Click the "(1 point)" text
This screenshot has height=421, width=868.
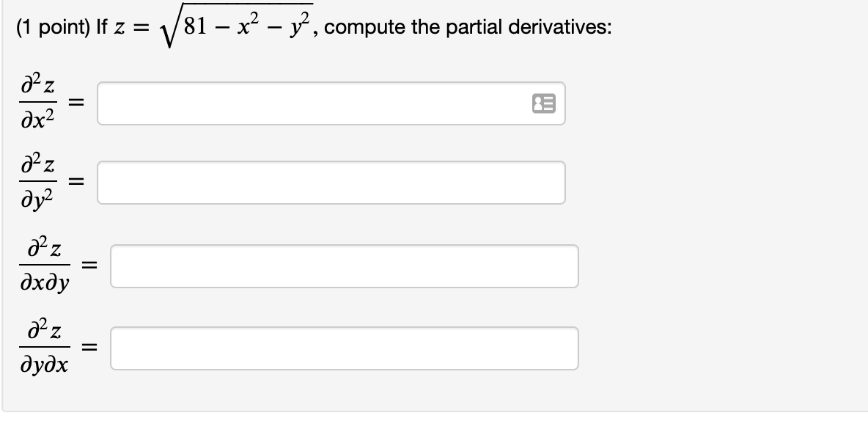(x=53, y=27)
